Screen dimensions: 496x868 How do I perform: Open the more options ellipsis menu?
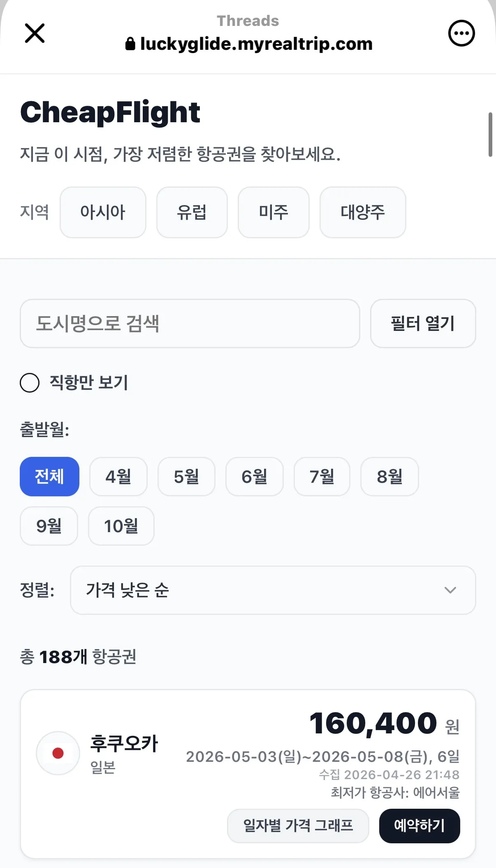coord(461,33)
